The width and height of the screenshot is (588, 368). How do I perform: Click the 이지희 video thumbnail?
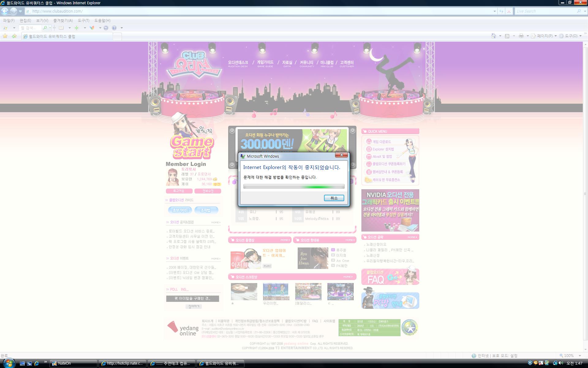(x=246, y=259)
